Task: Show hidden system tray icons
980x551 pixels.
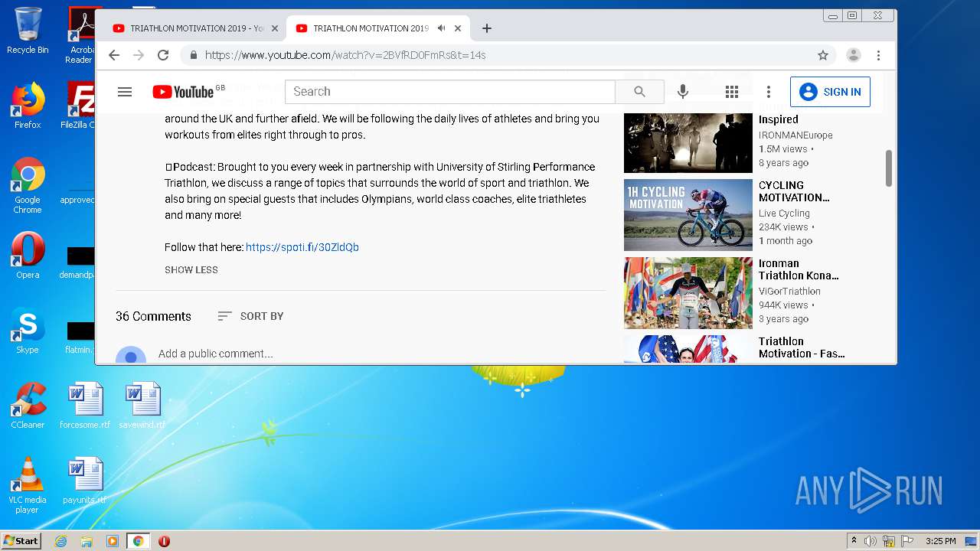Action: click(x=854, y=541)
